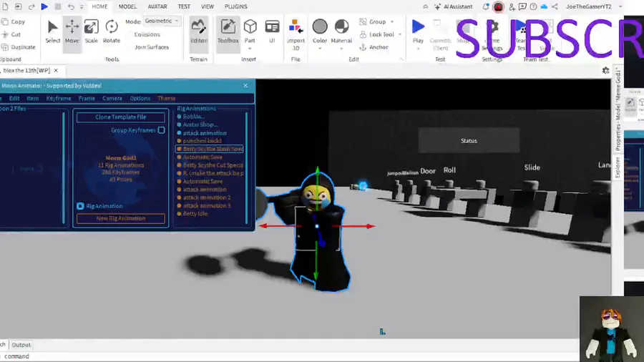Open the Material picker icon
This screenshot has width=644, height=362.
pyautogui.click(x=341, y=26)
